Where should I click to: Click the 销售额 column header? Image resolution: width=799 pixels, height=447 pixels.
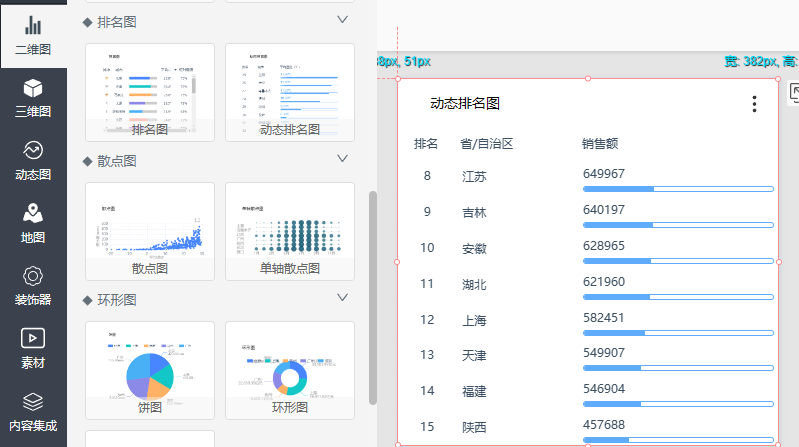600,144
